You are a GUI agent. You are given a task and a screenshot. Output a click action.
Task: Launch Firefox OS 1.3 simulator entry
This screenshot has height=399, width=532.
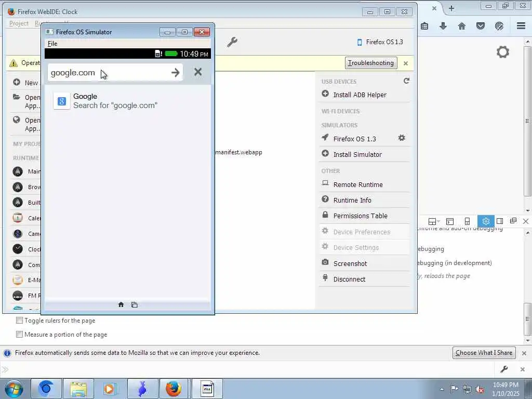coord(354,139)
